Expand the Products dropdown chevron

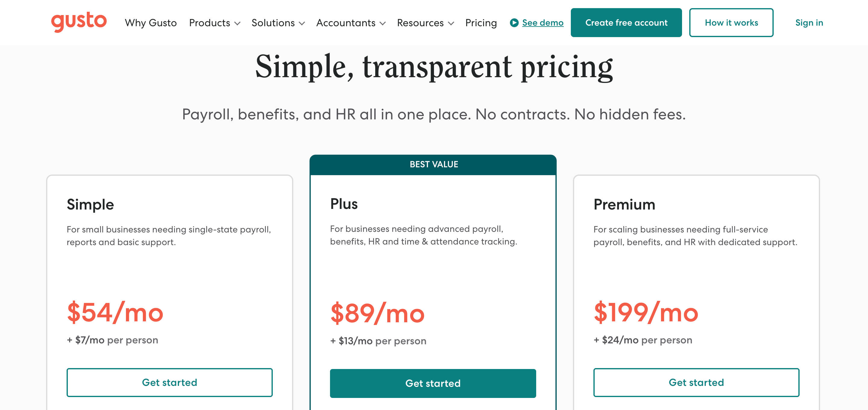coord(237,23)
